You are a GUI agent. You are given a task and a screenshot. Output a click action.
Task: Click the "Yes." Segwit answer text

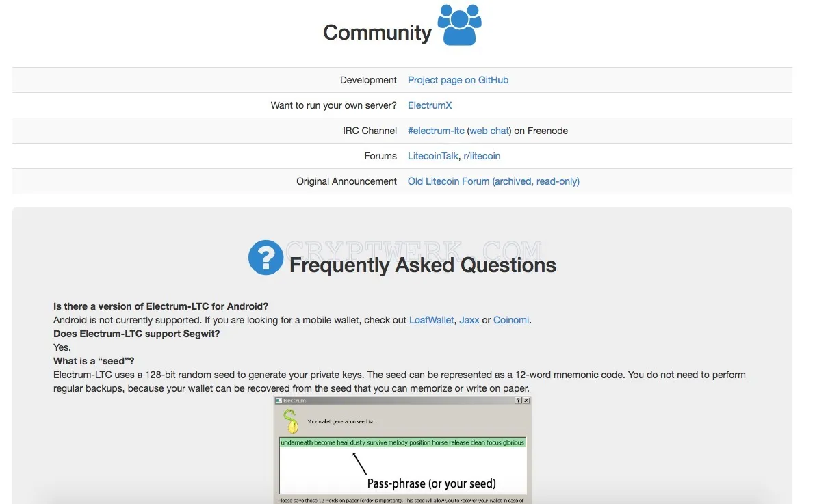(x=62, y=347)
